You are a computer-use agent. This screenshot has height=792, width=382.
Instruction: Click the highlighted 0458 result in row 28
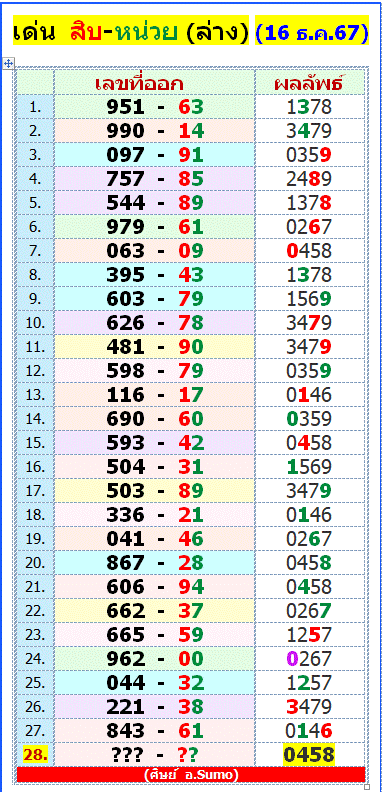(x=309, y=755)
